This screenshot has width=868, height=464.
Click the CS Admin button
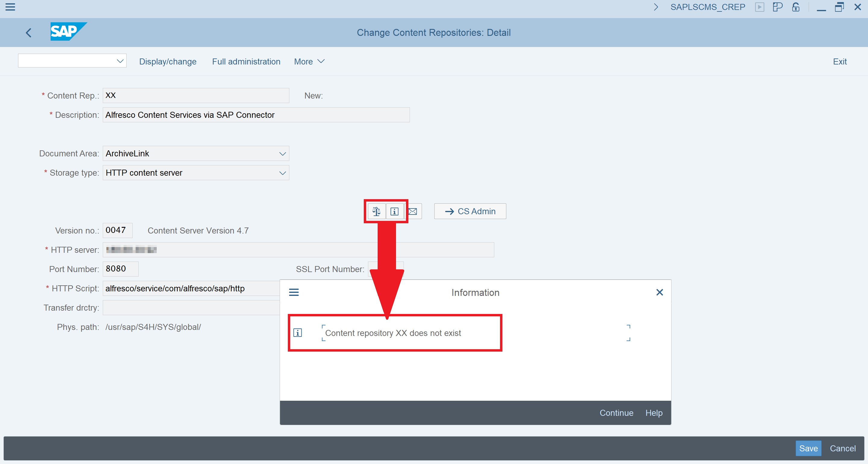click(x=470, y=211)
